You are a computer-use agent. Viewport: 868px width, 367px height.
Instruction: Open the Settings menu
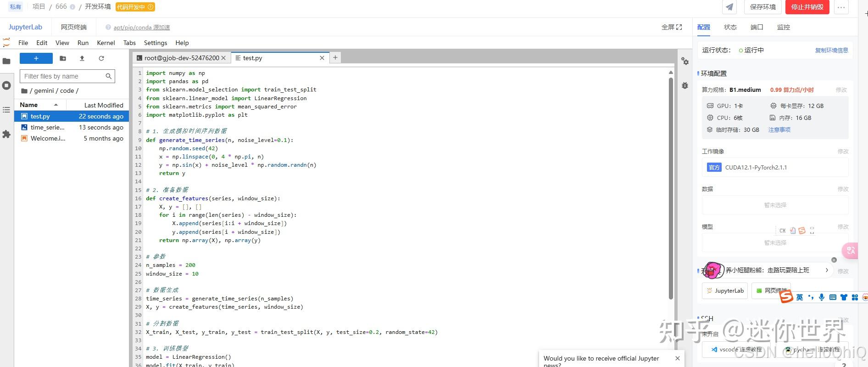(x=156, y=43)
